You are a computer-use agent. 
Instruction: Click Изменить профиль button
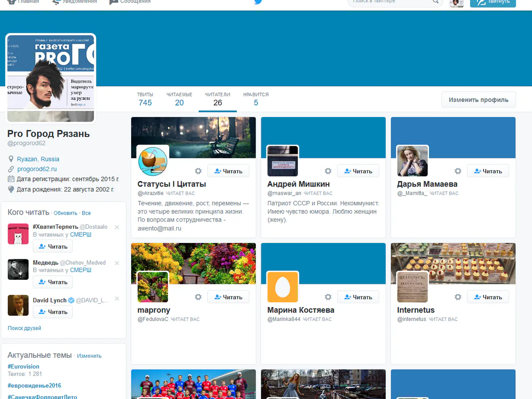[x=478, y=100]
